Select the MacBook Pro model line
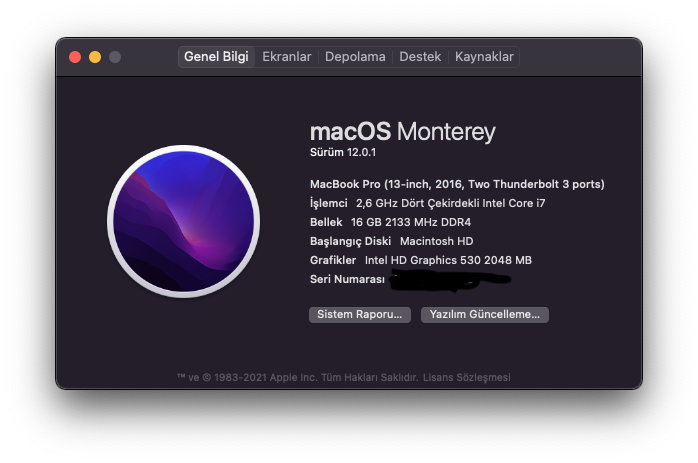The width and height of the screenshot is (698, 463). pos(457,184)
